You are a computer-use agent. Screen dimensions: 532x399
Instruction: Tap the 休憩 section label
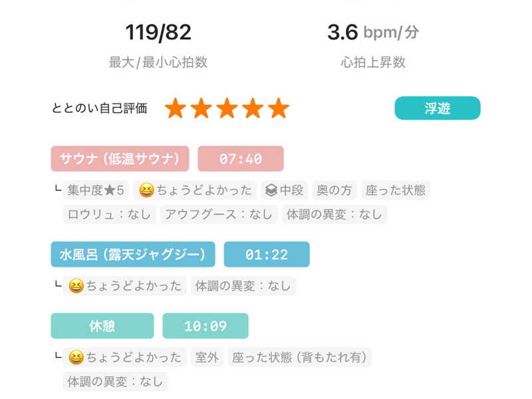102,326
